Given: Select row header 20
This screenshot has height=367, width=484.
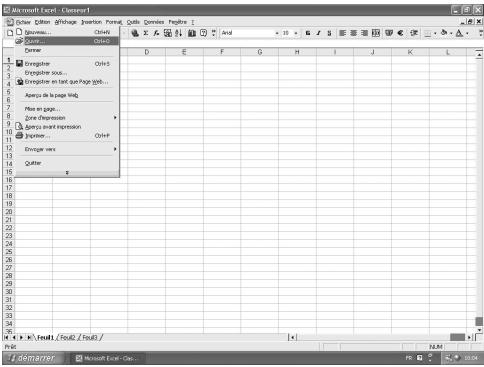Looking at the screenshot, I should [x=9, y=212].
